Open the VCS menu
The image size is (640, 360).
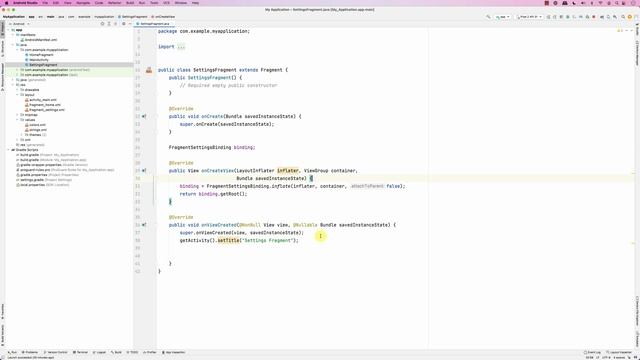[166, 3]
